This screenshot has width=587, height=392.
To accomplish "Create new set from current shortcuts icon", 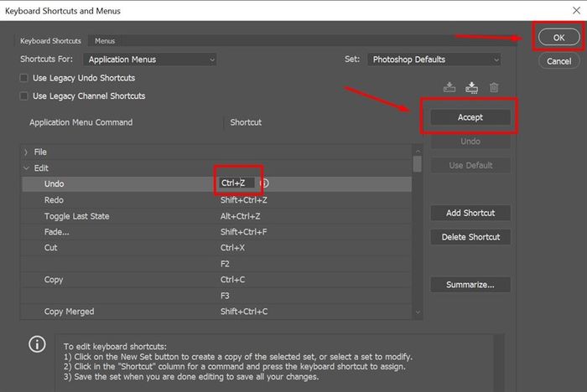I will pyautogui.click(x=471, y=87).
